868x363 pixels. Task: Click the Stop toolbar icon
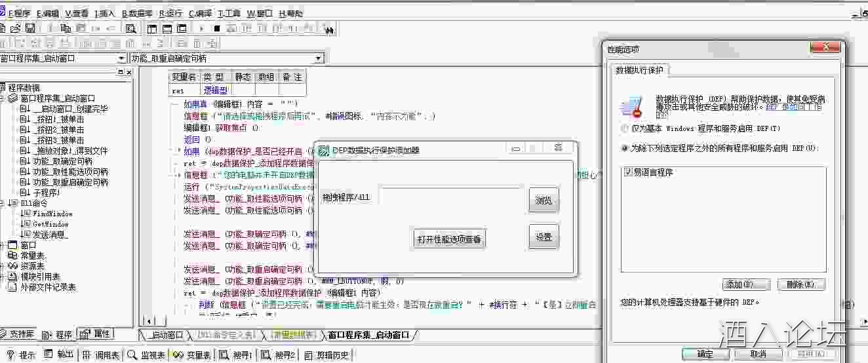pos(217,28)
